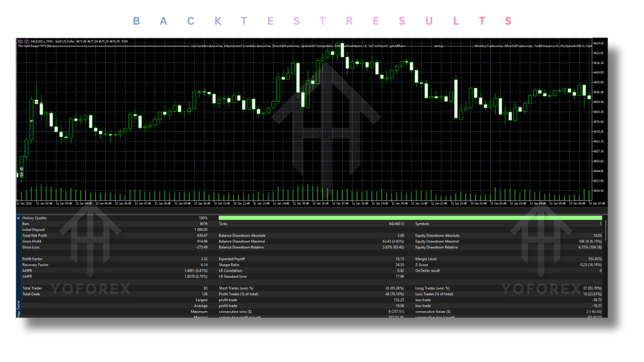
Task: Select the GHPR value 1.0079 (0.79%)
Action: [196, 277]
